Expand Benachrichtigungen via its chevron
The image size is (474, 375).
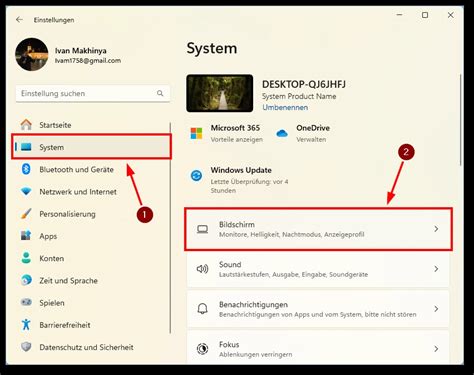point(436,309)
